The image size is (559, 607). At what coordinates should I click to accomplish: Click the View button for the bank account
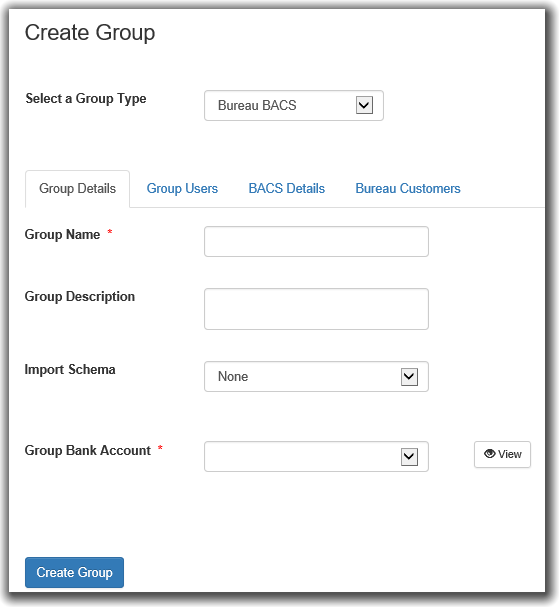pos(502,454)
